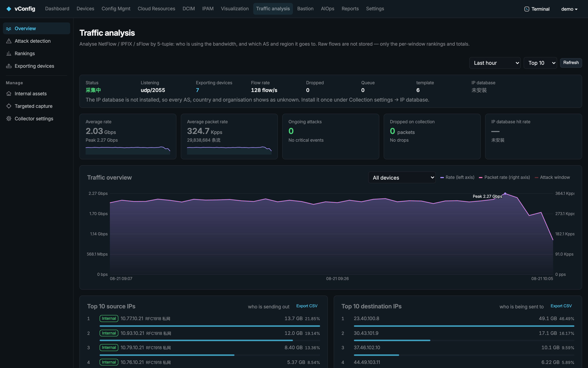The height and width of the screenshot is (368, 588).
Task: Open the Terminal button
Action: click(x=537, y=9)
